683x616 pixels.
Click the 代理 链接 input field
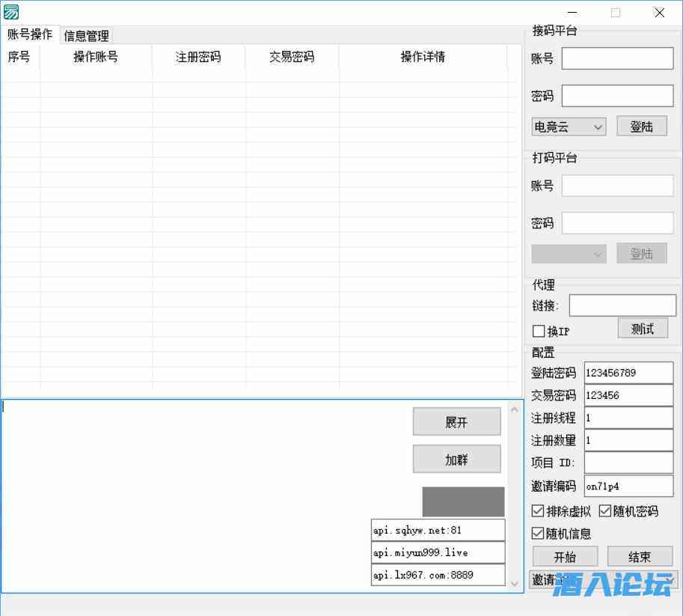[x=622, y=305]
